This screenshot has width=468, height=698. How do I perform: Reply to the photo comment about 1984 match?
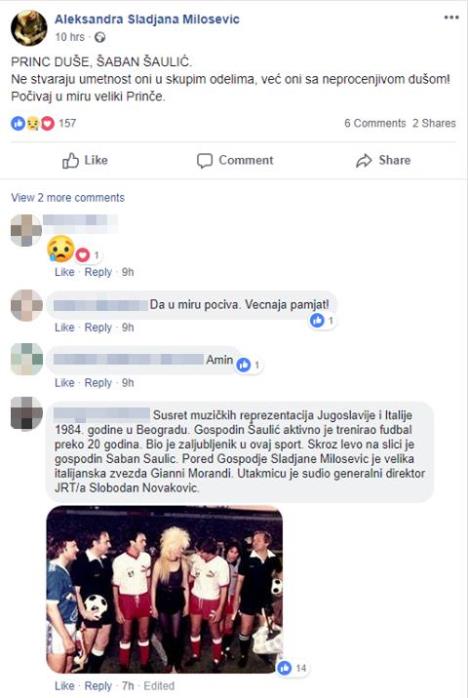(98, 686)
